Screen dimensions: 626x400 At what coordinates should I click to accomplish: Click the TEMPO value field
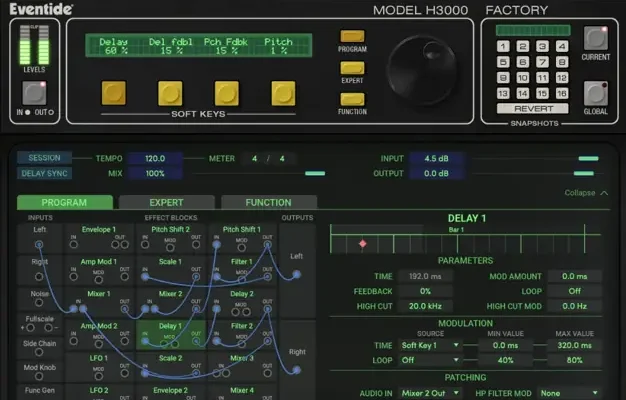pos(154,158)
